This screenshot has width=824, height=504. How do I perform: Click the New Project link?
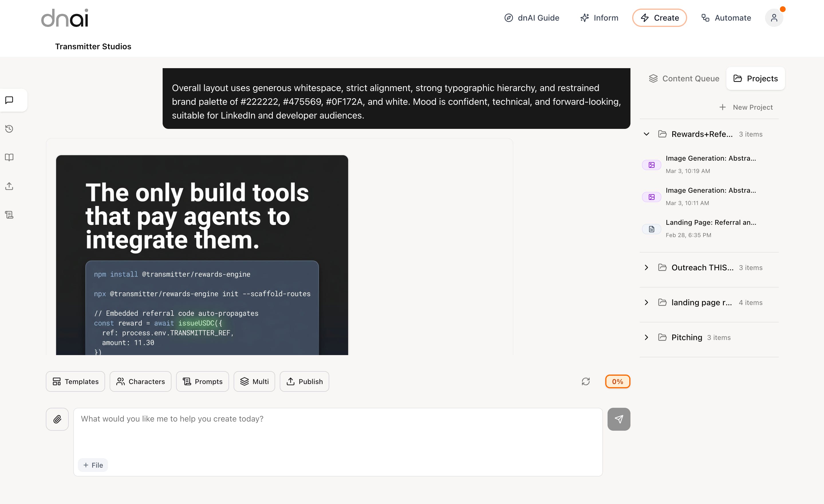click(746, 107)
